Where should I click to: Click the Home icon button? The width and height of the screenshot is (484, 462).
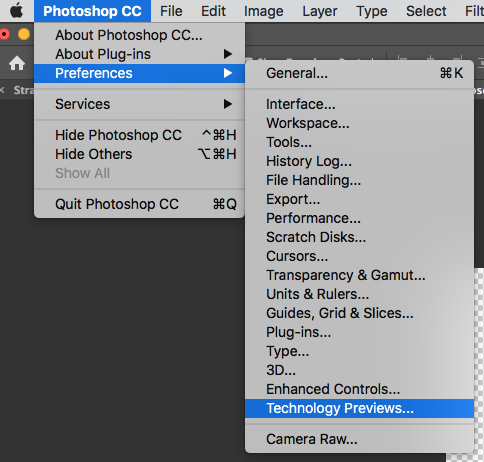[x=17, y=63]
